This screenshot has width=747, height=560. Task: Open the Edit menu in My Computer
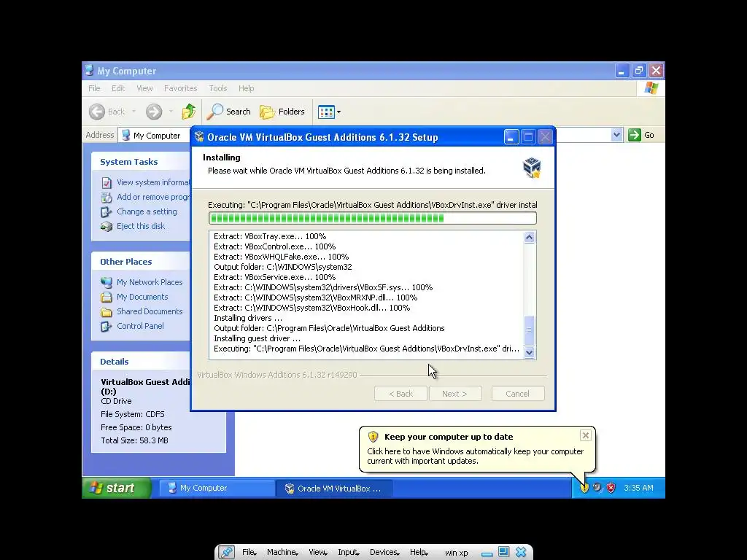tap(118, 88)
